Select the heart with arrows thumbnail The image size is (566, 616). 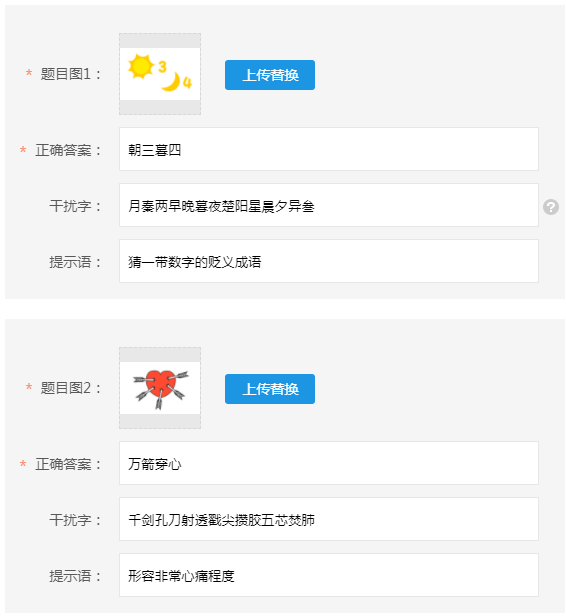click(160, 388)
